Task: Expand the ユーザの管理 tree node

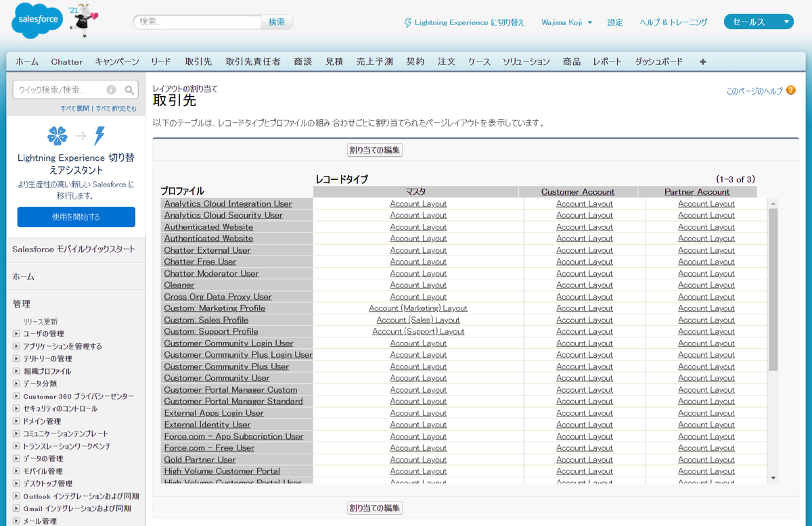Action: click(16, 333)
